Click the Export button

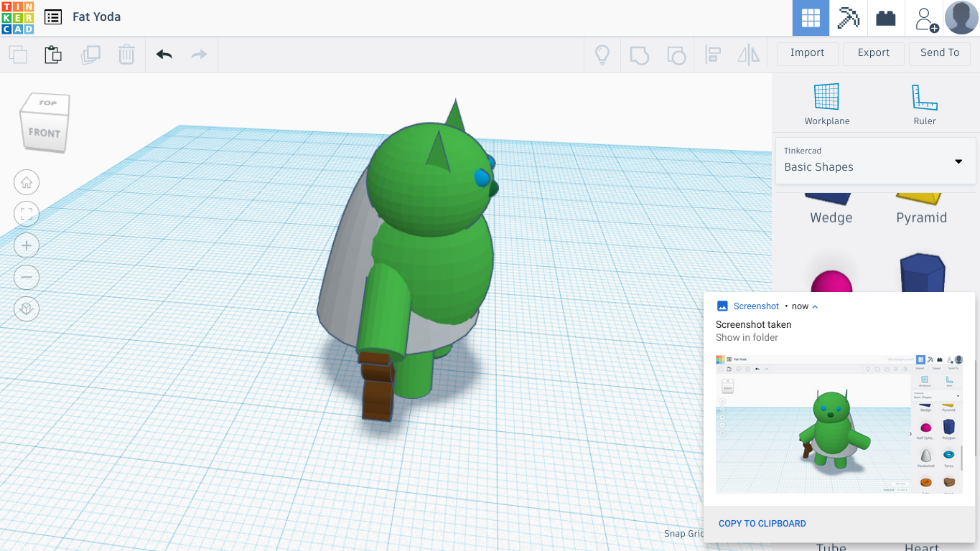click(874, 53)
